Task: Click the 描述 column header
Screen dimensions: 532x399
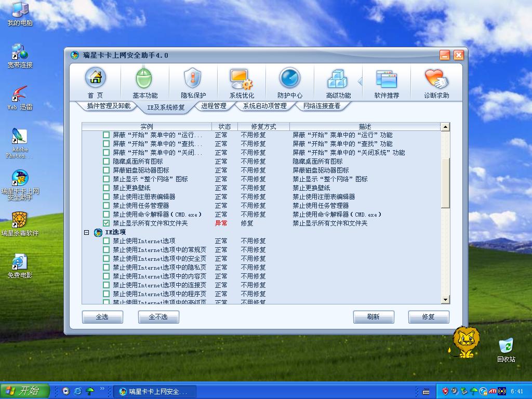Action: [365, 127]
